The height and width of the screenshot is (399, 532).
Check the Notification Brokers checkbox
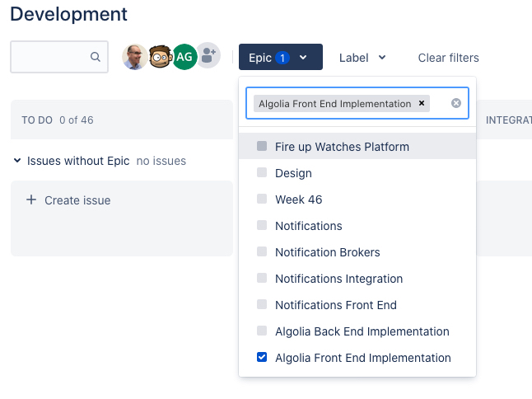point(262,251)
